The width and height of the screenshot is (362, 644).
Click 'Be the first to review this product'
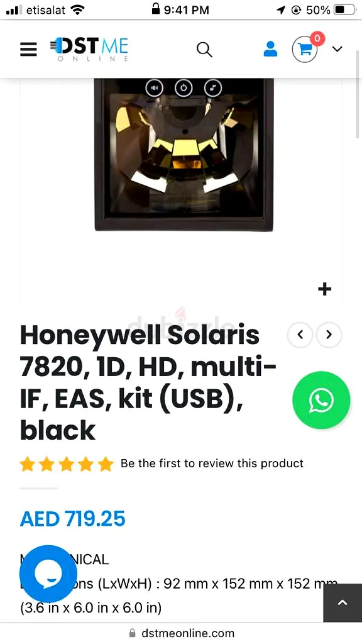(x=212, y=464)
